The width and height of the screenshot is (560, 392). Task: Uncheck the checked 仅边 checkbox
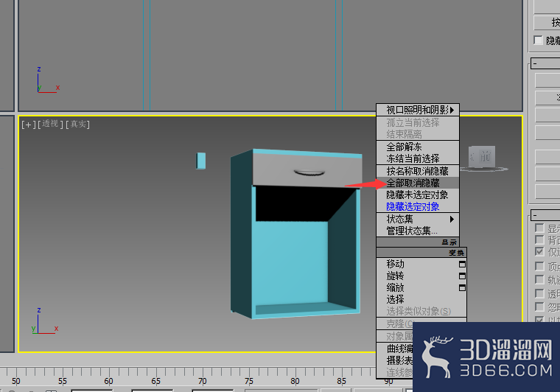(x=539, y=251)
